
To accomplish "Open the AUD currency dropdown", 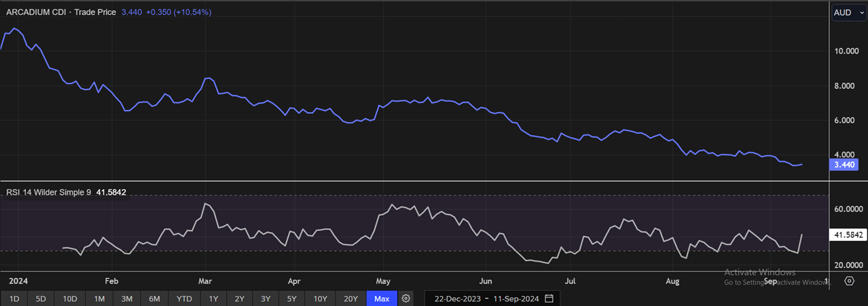I will coord(849,13).
